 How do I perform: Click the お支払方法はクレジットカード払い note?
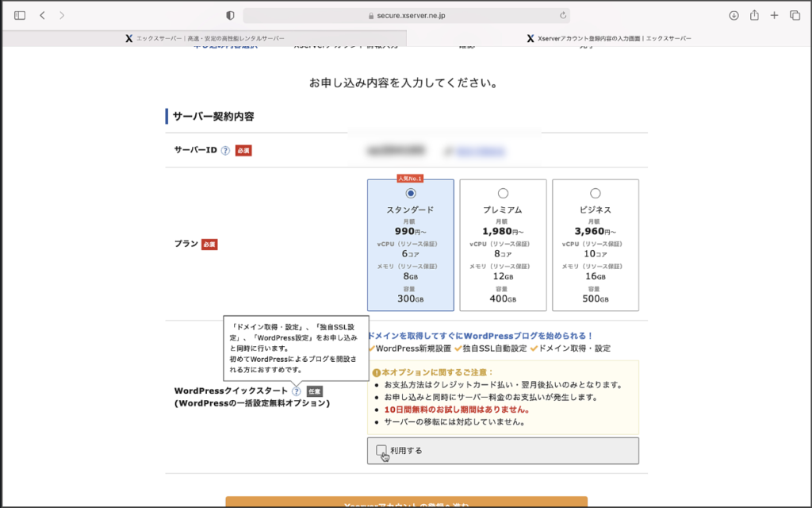504,385
